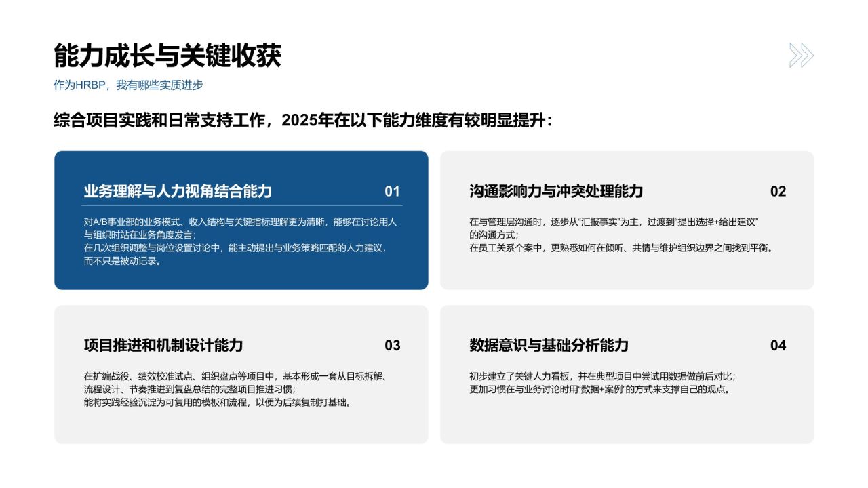
Task: Click the heading 数据意识与基础分析能力
Action: pos(549,345)
